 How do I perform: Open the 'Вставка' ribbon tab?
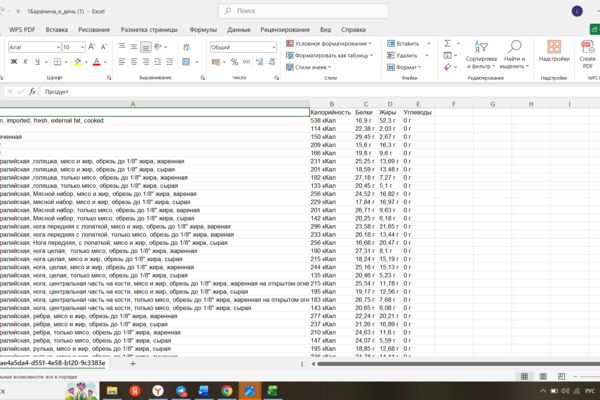57,29
